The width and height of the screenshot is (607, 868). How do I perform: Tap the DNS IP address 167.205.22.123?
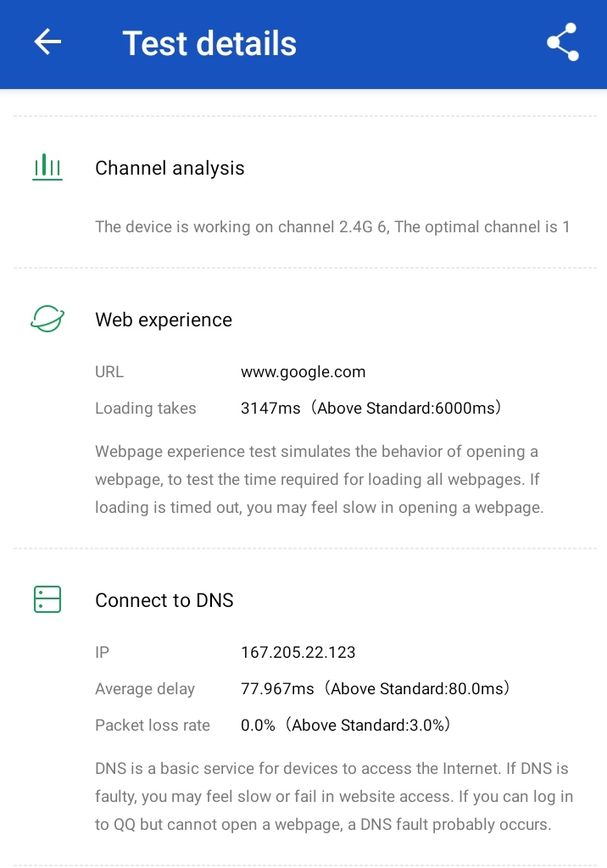298,652
